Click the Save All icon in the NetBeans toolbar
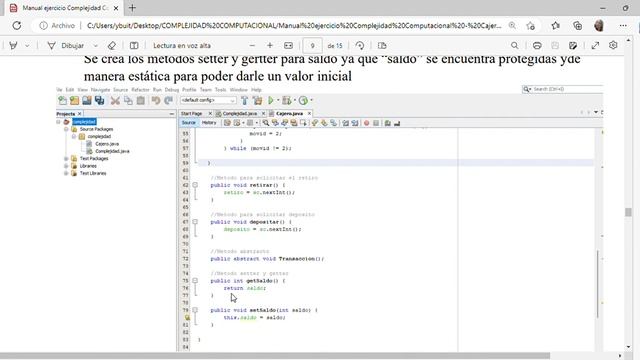The width and height of the screenshot is (640, 360). 100,100
